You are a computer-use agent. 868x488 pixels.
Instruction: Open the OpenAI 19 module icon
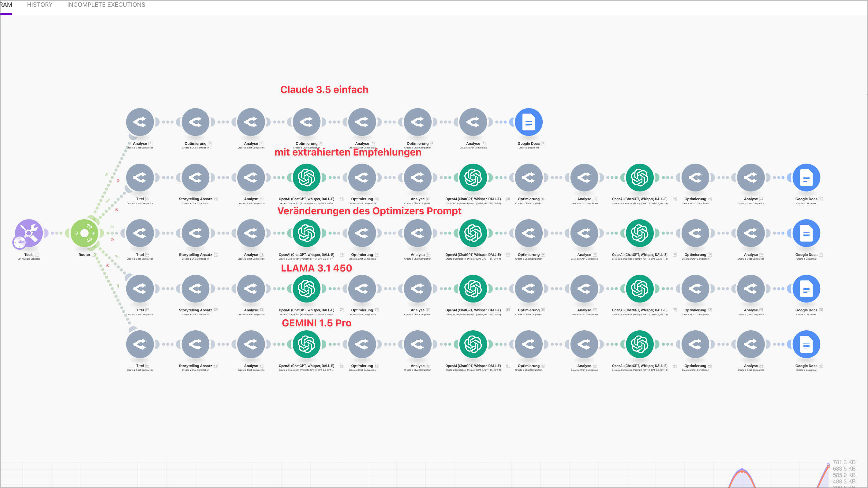[307, 178]
